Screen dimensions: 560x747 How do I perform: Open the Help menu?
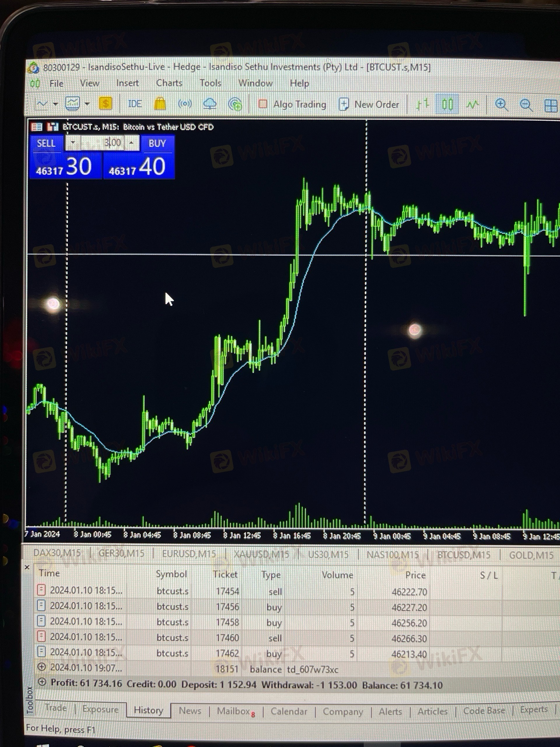[300, 83]
